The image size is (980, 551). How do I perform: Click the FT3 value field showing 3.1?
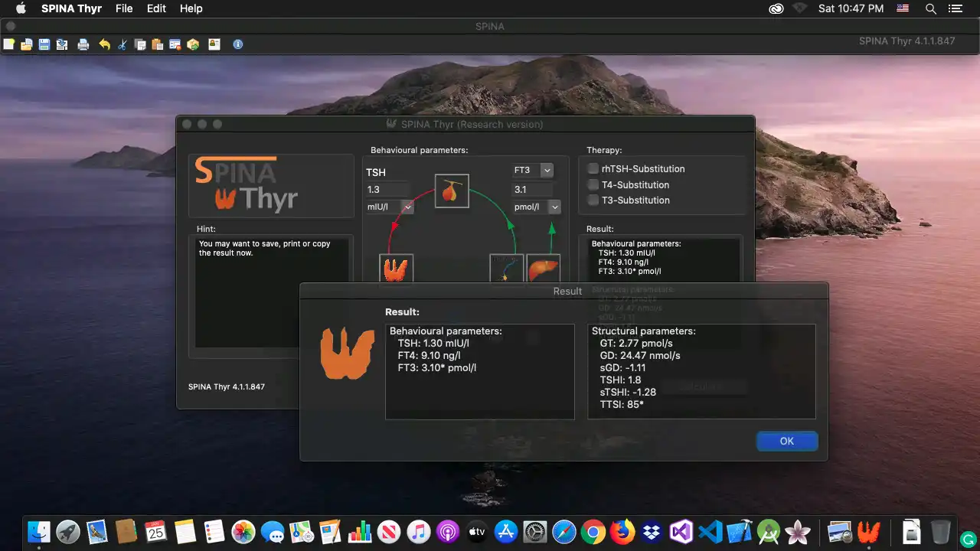click(532, 189)
